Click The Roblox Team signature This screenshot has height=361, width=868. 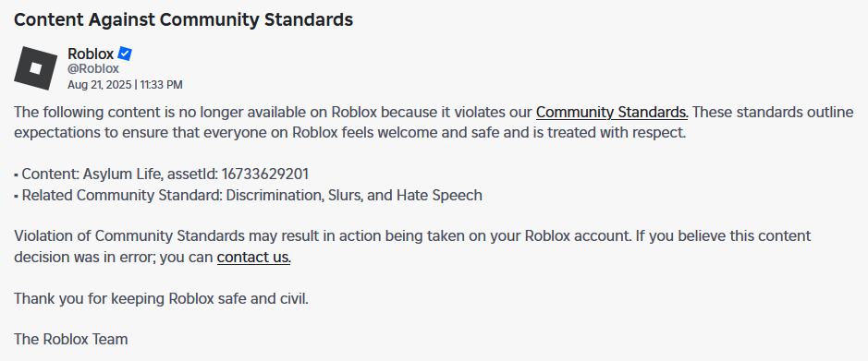(71, 339)
